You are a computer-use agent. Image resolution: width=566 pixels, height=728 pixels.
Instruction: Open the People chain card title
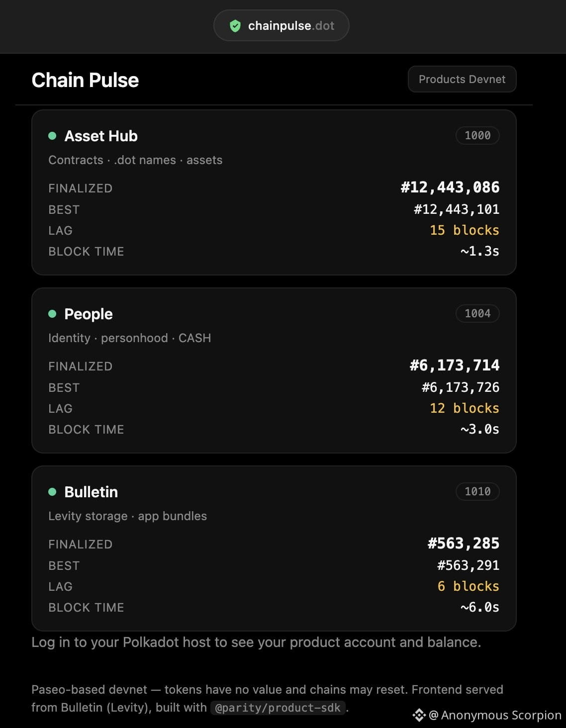click(x=89, y=314)
